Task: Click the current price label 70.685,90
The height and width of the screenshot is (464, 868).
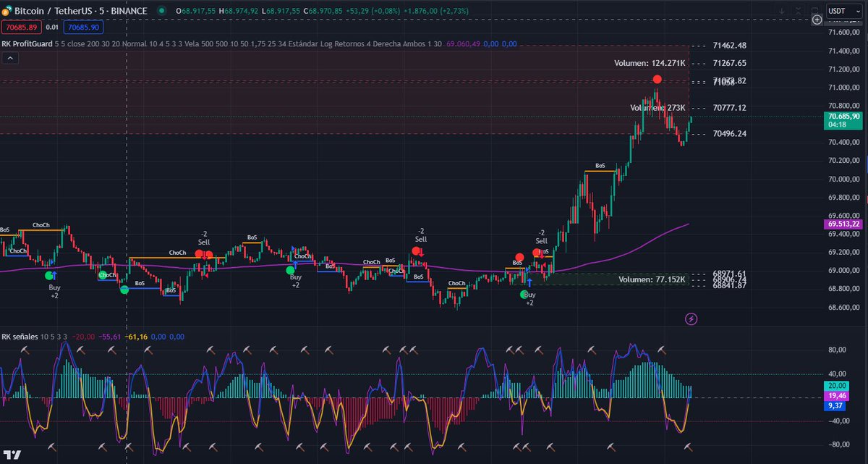Action: pos(845,116)
